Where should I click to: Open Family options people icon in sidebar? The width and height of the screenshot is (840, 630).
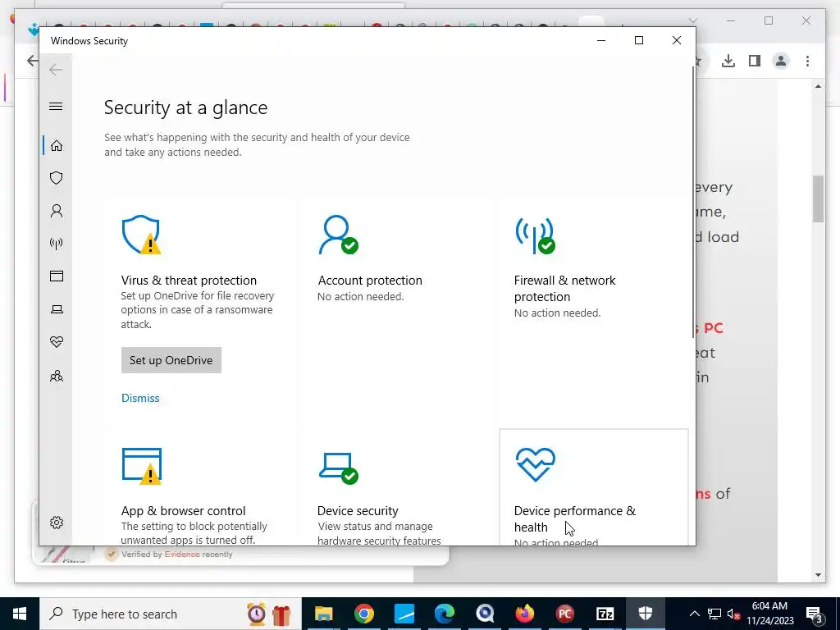click(x=57, y=376)
